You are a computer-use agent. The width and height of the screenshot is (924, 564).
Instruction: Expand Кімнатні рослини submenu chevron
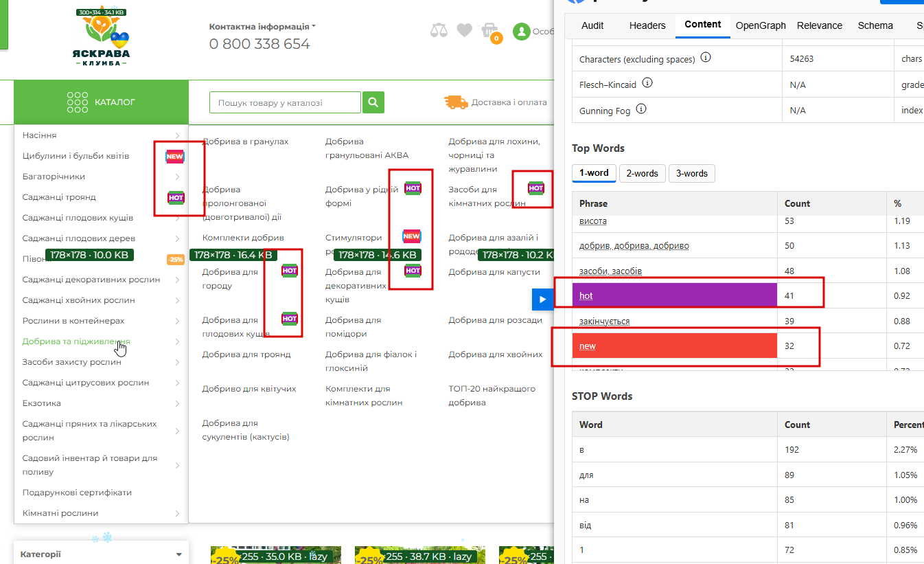tap(177, 513)
